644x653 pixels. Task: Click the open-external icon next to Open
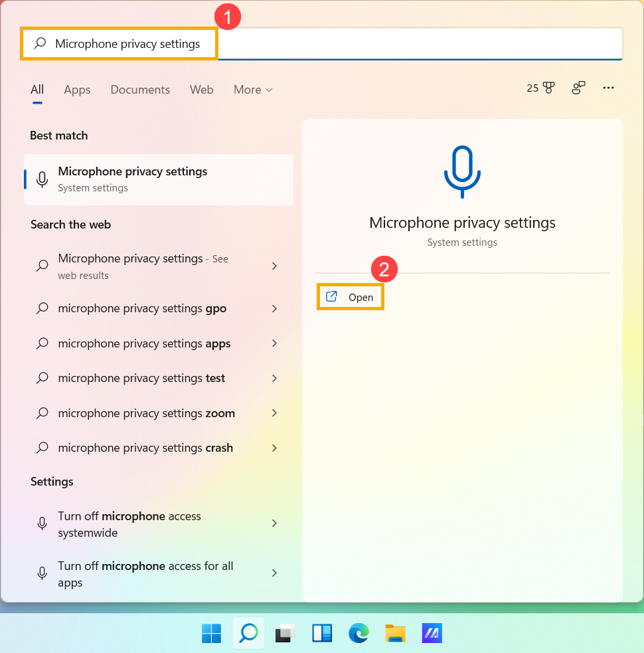point(331,296)
